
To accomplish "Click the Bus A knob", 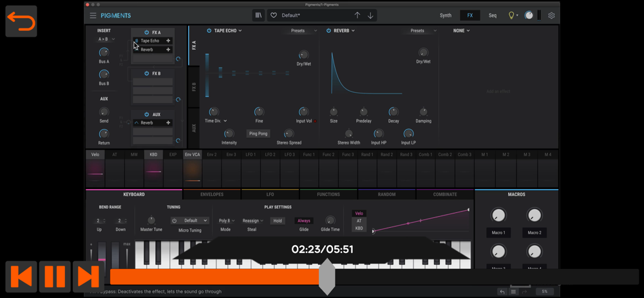I will [x=104, y=52].
